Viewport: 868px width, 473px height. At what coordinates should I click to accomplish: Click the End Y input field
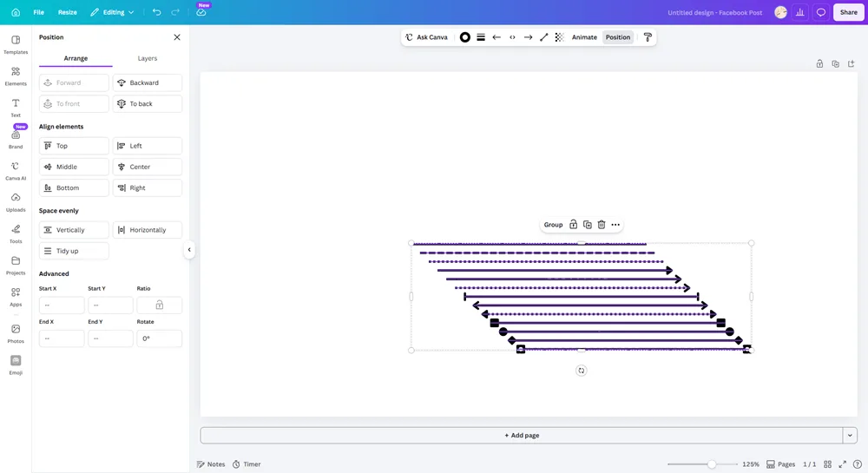tap(110, 338)
